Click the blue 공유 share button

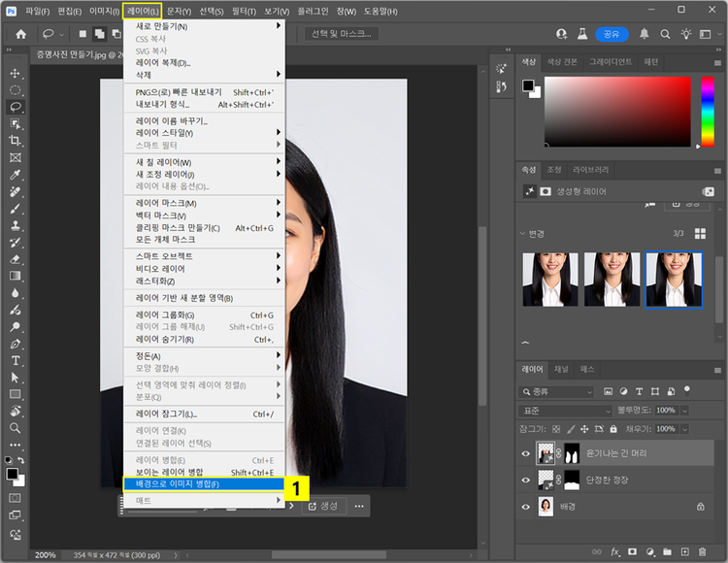tap(611, 33)
